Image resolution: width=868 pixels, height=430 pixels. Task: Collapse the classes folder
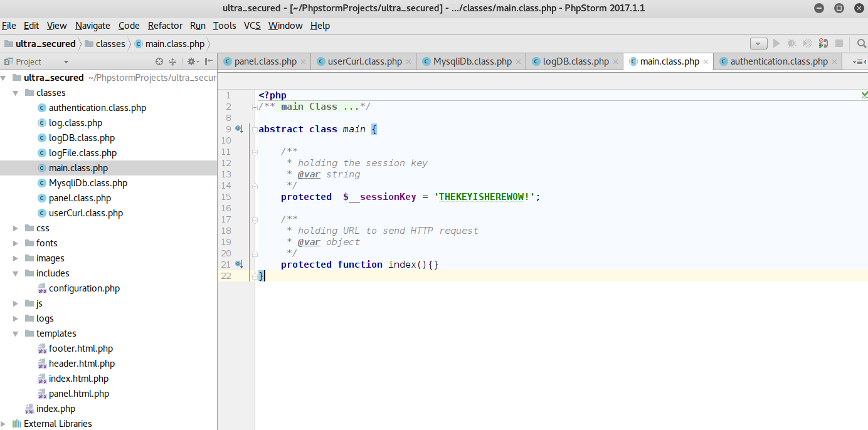16,93
